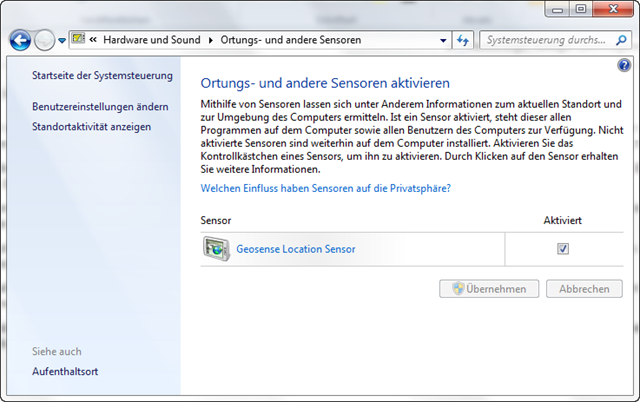Viewport: 640px width, 402px height.
Task: Click the Abbrechen button
Action: click(x=584, y=289)
